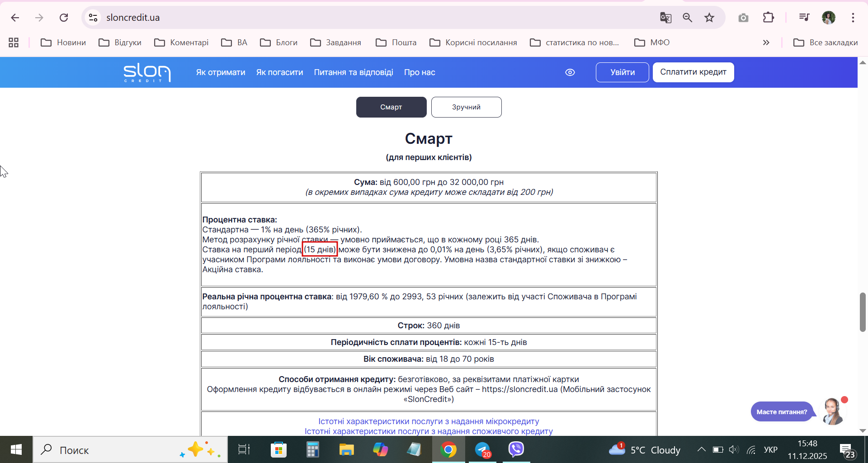
Task: Open the Chrome profile avatar
Action: pos(829,18)
